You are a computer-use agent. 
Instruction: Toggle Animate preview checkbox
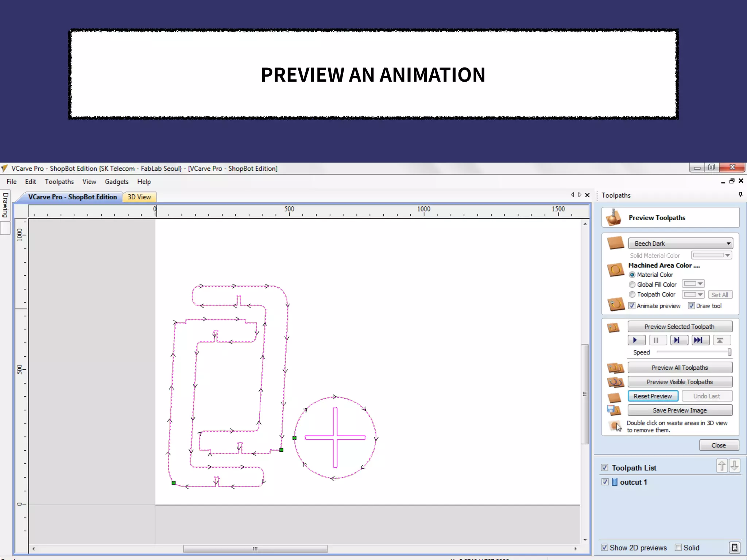pos(632,306)
